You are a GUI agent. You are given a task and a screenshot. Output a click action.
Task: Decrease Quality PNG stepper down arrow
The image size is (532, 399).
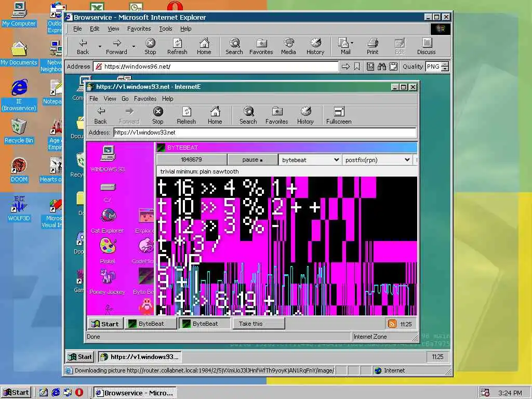pyautogui.click(x=445, y=69)
